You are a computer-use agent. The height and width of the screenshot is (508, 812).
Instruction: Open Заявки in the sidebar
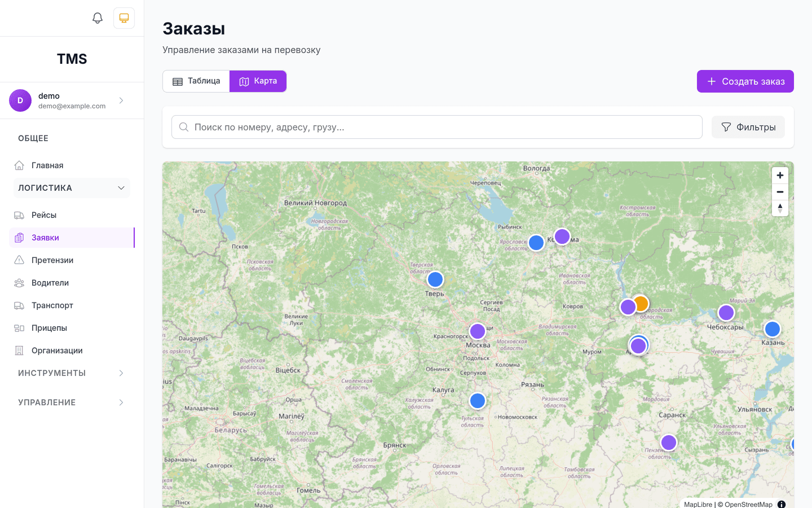72,238
